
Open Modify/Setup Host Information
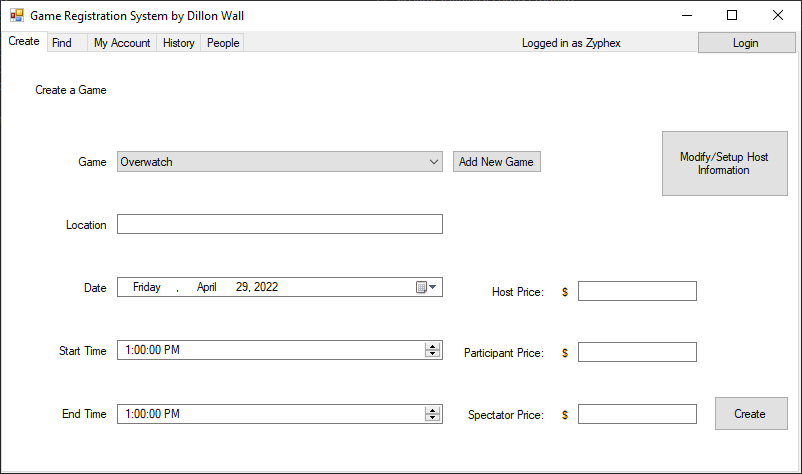724,163
